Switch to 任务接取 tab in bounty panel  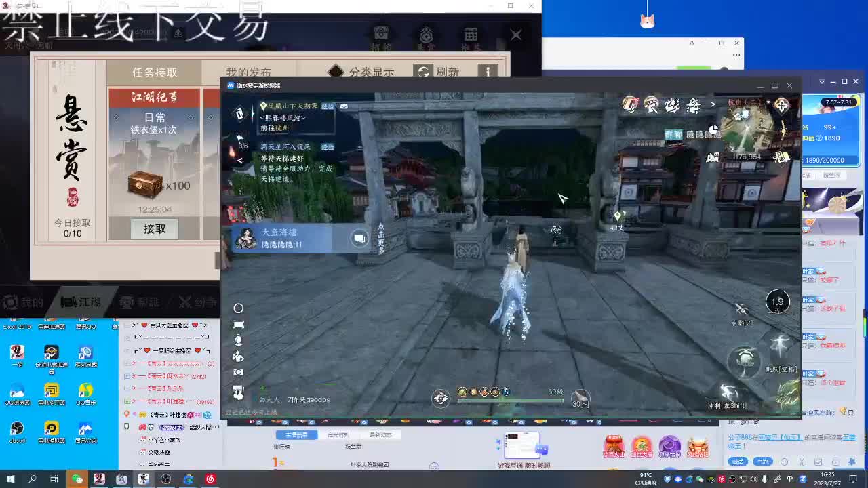point(155,73)
